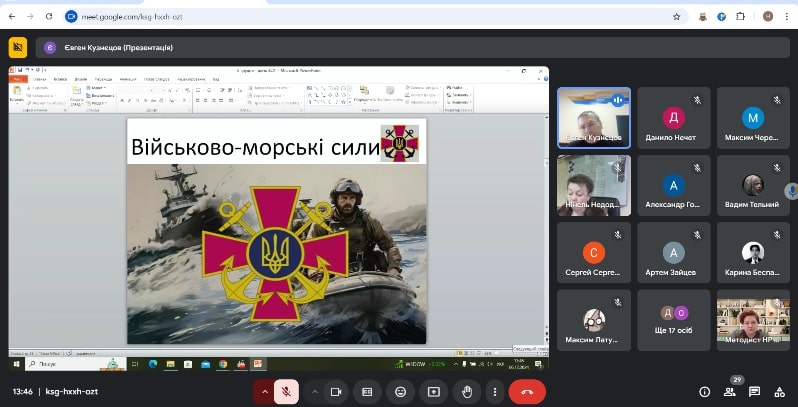Reload the Google Meet page
Viewport: 798px width, 407px height.
coord(49,16)
